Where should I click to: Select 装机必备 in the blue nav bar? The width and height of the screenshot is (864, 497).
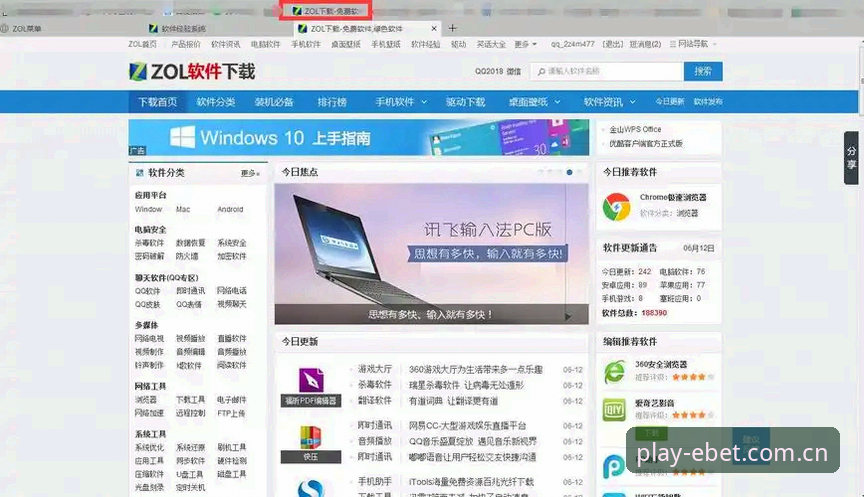coord(273,102)
